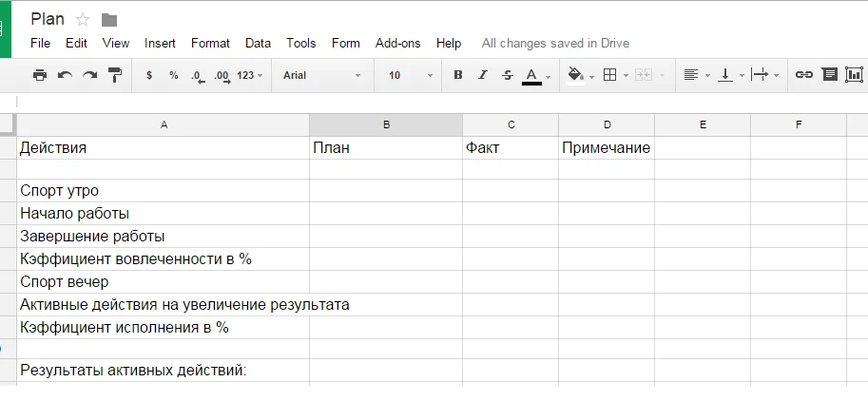Toggle bold formatting

click(458, 75)
